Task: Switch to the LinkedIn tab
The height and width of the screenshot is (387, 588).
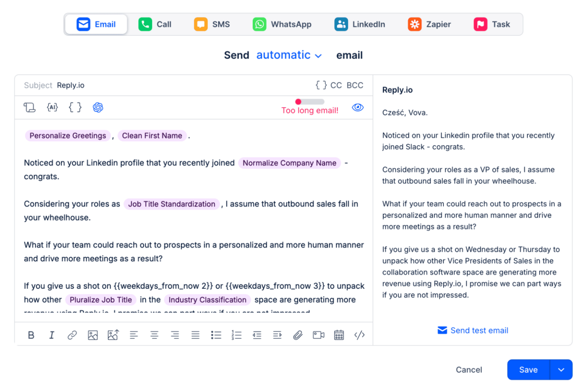Action: 359,24
